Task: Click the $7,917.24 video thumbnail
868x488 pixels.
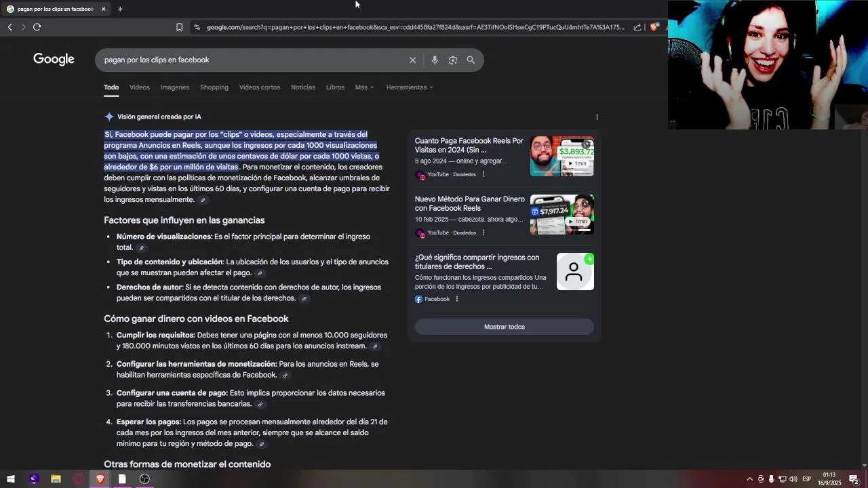Action: 562,214
